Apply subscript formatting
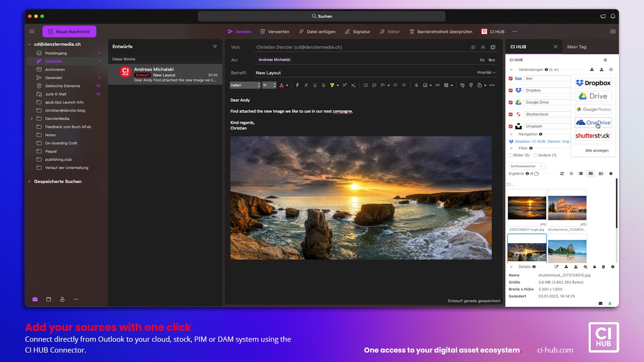The image size is (644, 362). (353, 85)
